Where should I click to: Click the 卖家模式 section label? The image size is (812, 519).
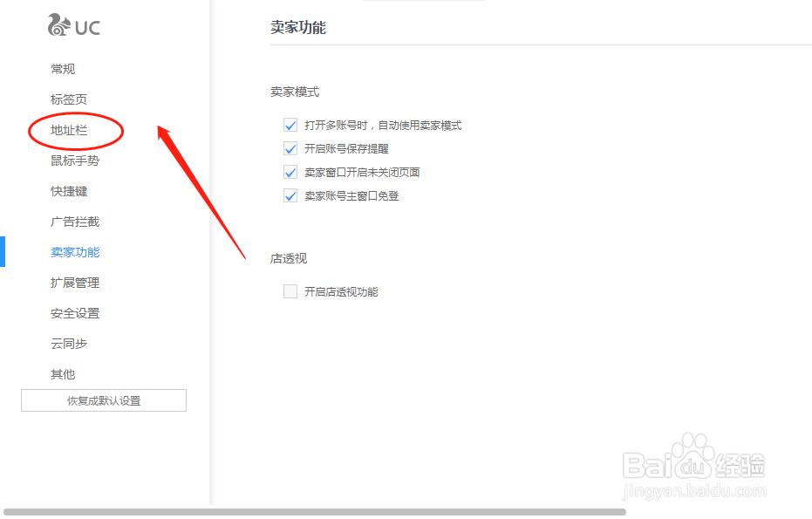coord(295,92)
